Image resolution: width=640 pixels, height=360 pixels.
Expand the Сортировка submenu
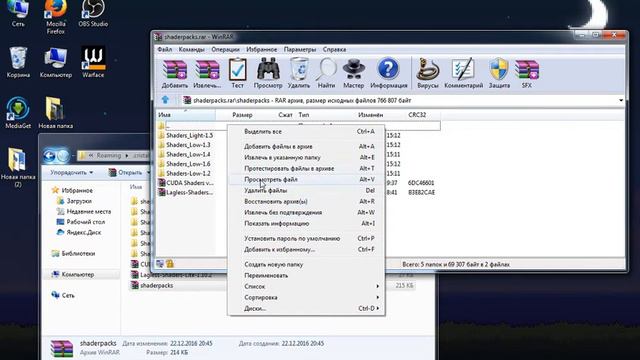tap(306, 298)
